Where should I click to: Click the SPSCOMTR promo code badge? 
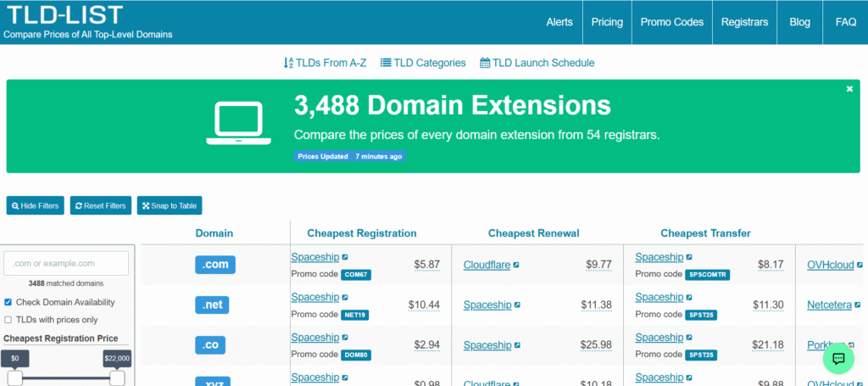point(708,275)
